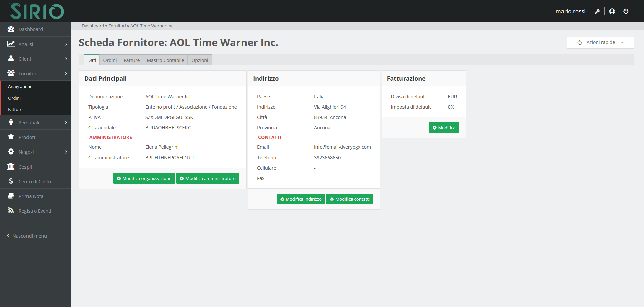Switch to the Ordini tab

(x=110, y=60)
